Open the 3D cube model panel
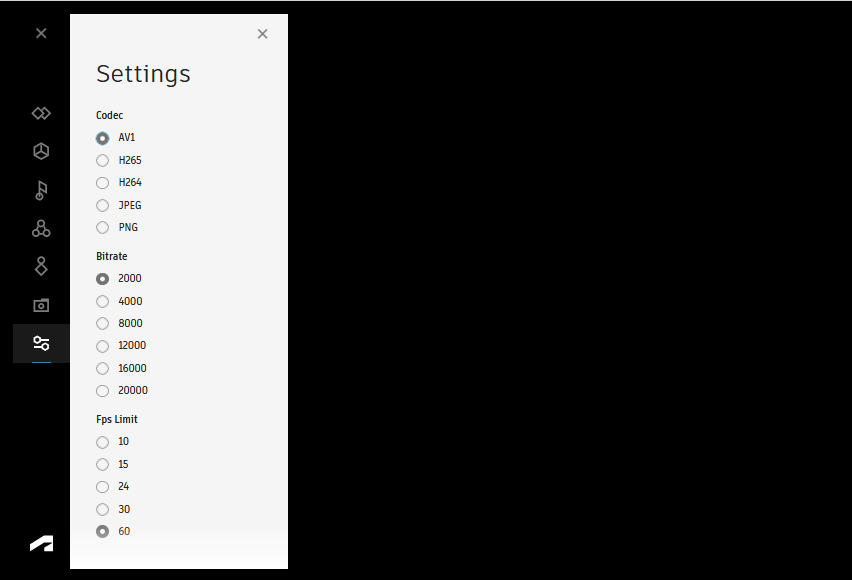 click(x=41, y=151)
